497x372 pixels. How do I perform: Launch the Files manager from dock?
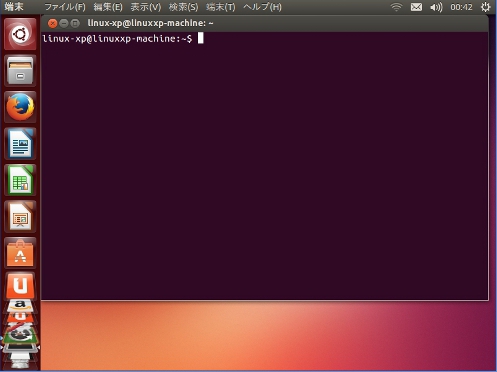[20, 71]
